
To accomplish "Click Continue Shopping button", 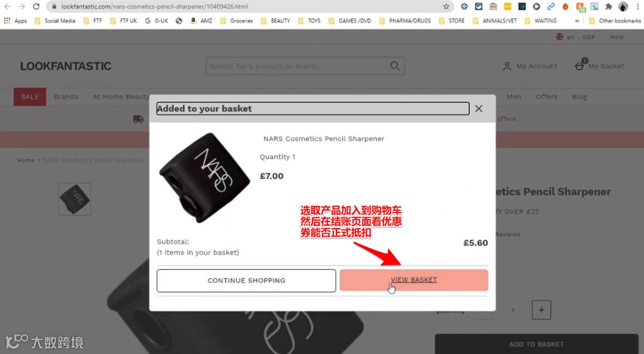I will tap(246, 281).
